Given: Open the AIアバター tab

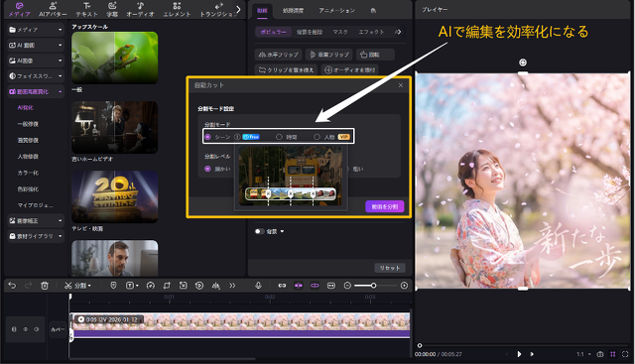Looking at the screenshot, I should point(53,9).
